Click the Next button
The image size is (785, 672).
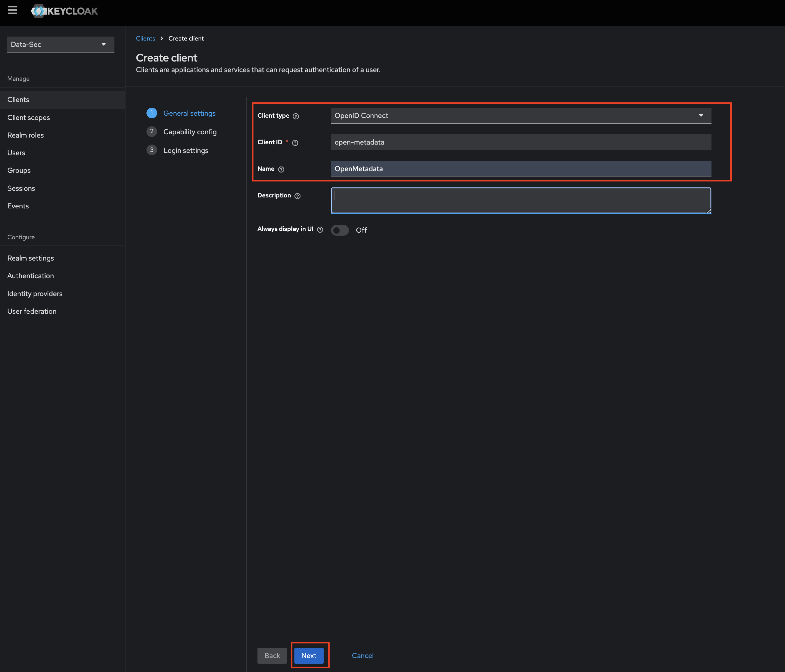[x=308, y=655]
